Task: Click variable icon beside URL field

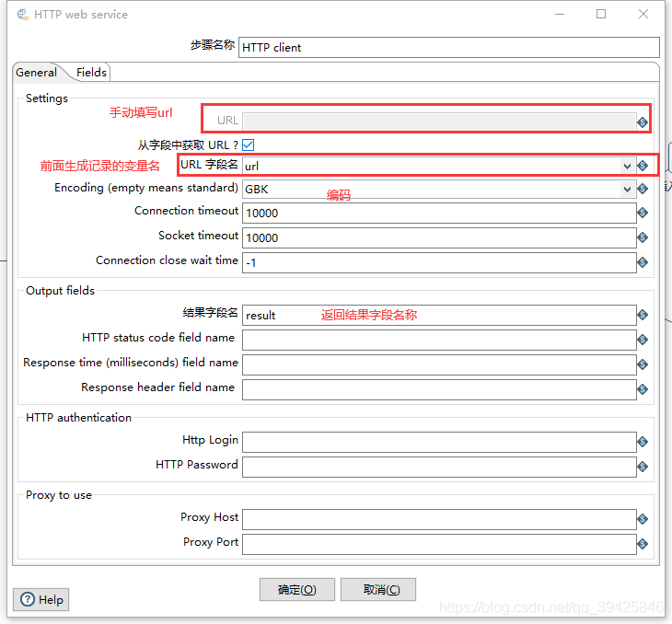Action: (642, 122)
